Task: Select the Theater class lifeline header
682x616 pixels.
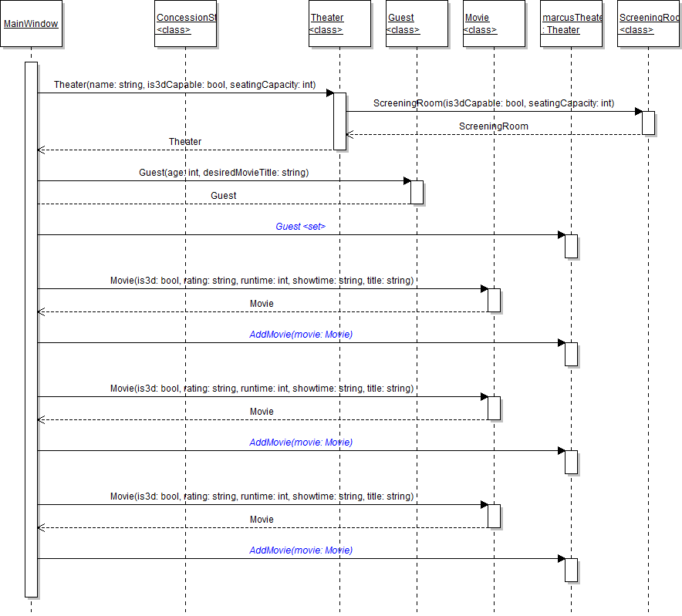Action: 339,24
